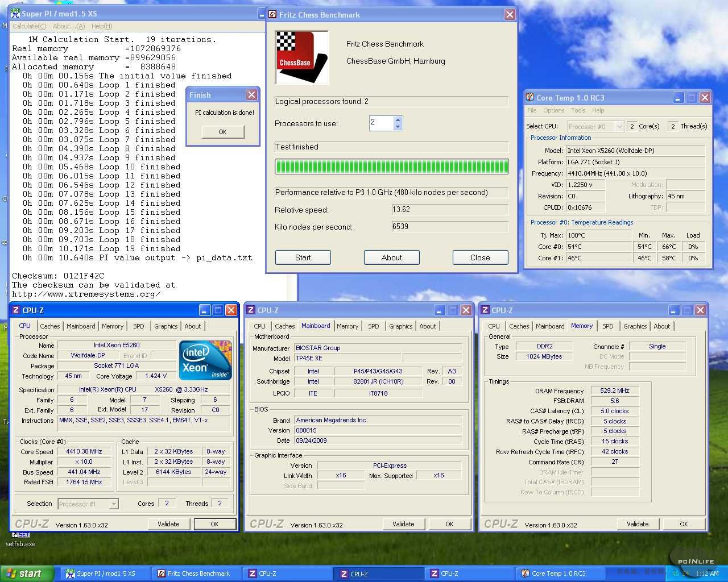The image size is (728, 582).
Task: Switch to Caches tab in left CPU-Z
Action: tap(50, 326)
